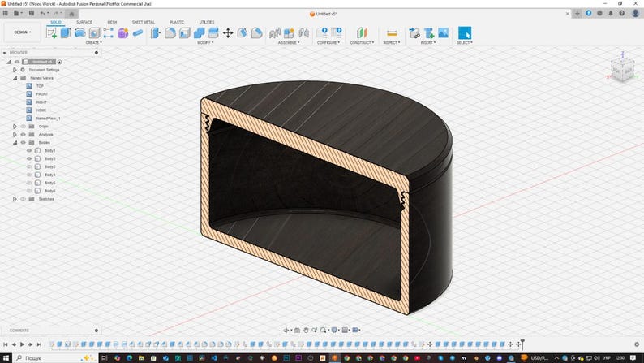Show the hidden Body4

(x=29, y=175)
